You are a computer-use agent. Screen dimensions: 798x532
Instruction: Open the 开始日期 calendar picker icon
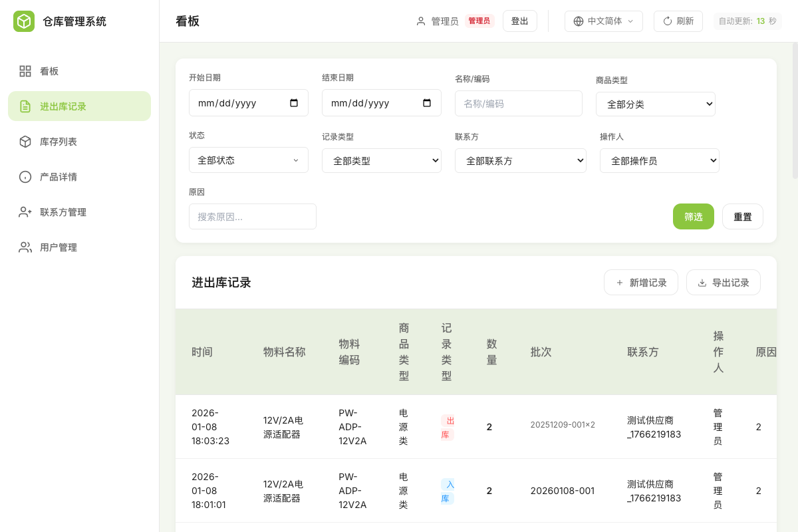click(294, 103)
